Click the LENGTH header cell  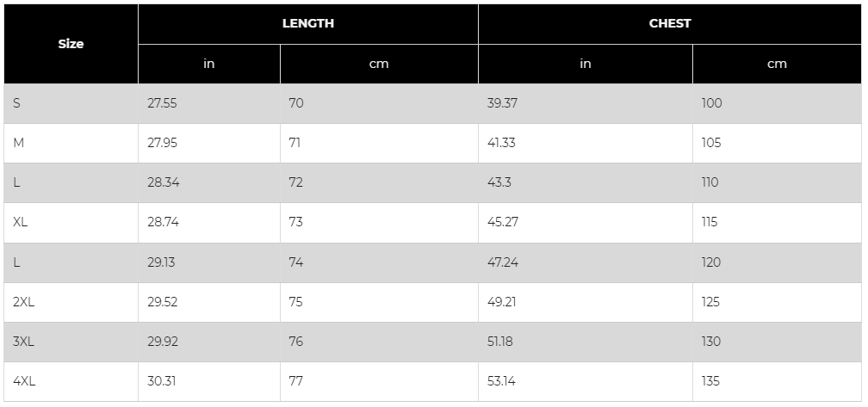(x=307, y=24)
